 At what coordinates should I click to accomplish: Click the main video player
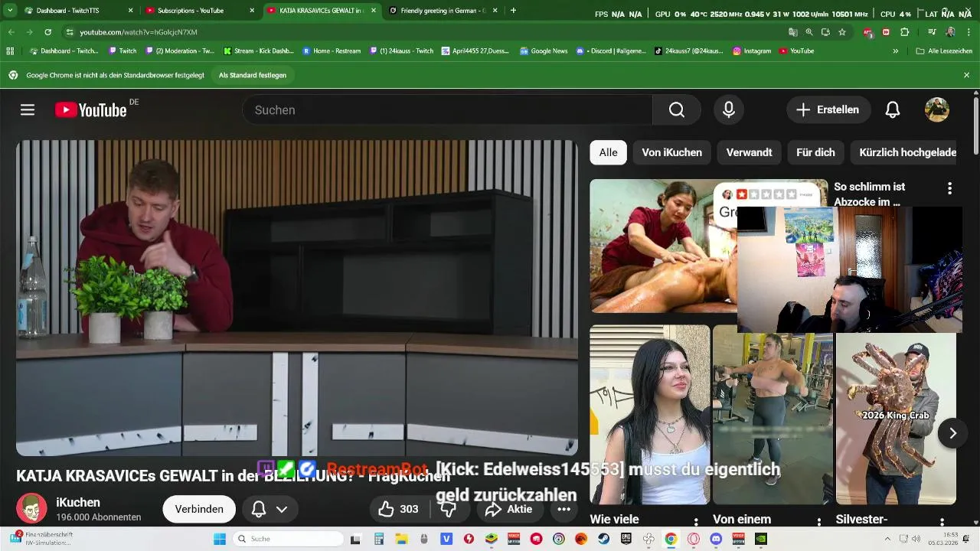[297, 298]
